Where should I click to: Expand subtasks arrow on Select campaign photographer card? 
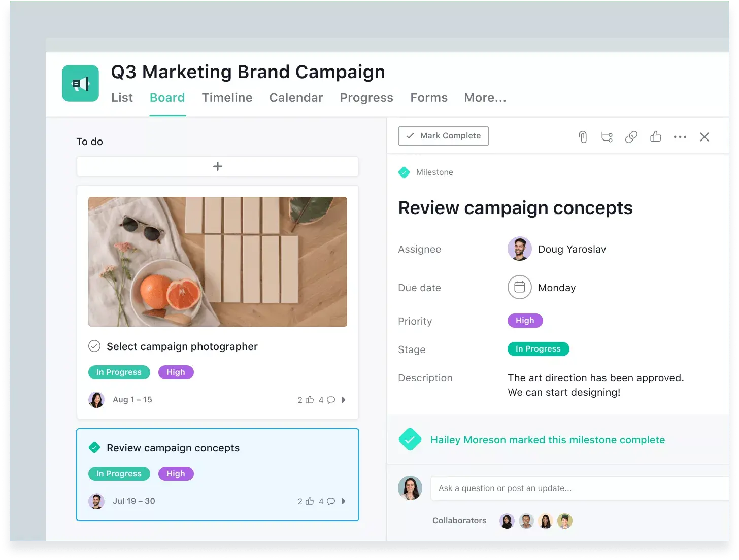tap(344, 400)
